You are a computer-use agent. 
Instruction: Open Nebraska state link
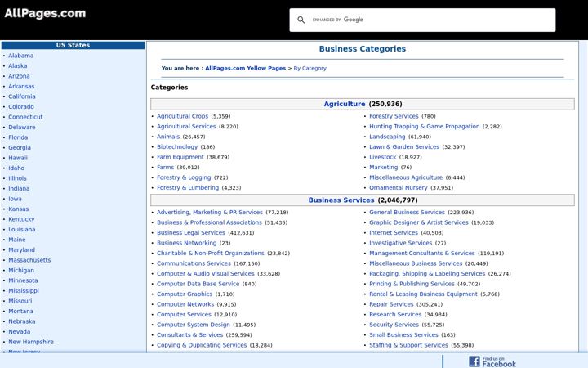(22, 321)
